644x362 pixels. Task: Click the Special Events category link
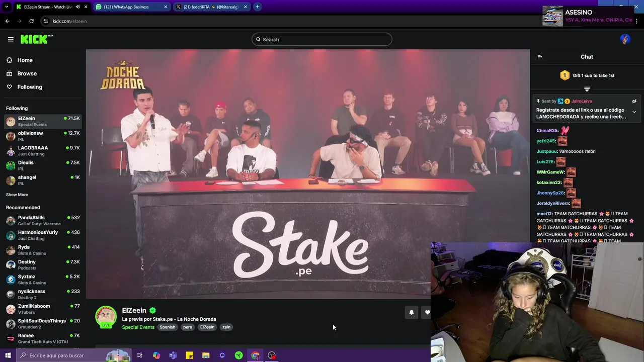(138, 327)
